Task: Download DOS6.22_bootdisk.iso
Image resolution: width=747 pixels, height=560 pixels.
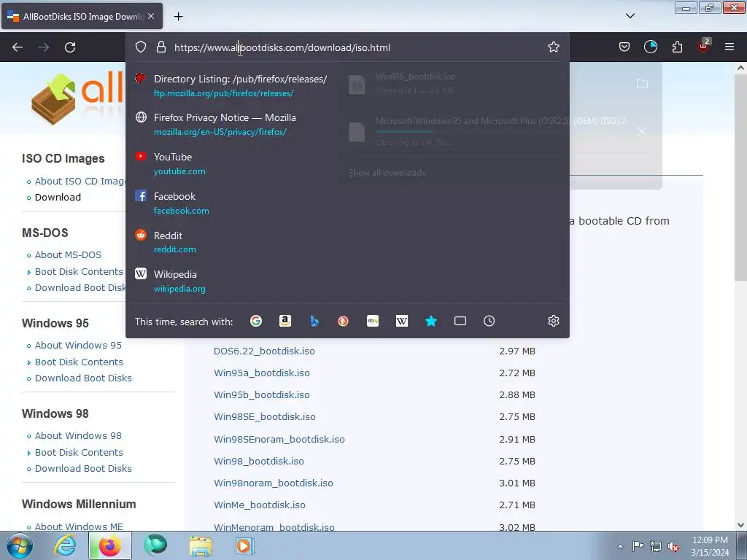Action: click(x=264, y=351)
